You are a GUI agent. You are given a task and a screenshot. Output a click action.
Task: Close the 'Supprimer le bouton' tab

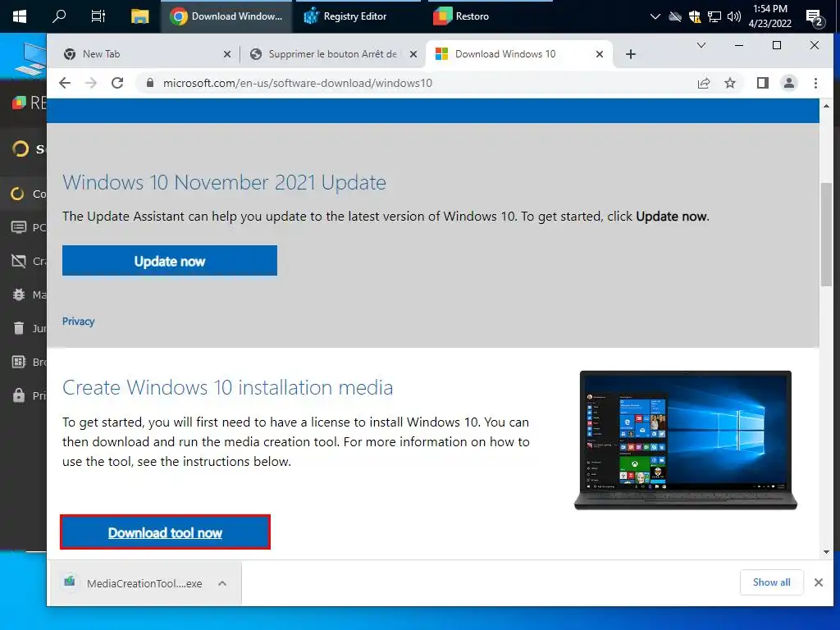[x=413, y=54]
